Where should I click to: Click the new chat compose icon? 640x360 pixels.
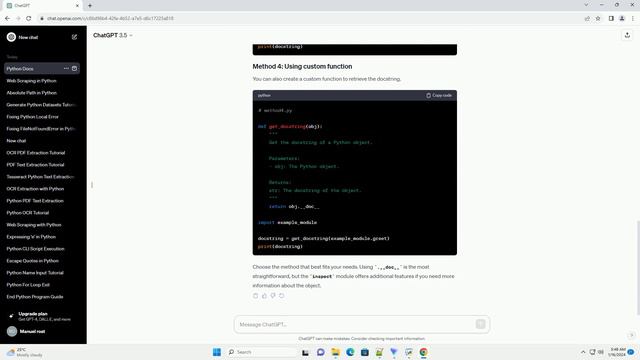(74, 37)
